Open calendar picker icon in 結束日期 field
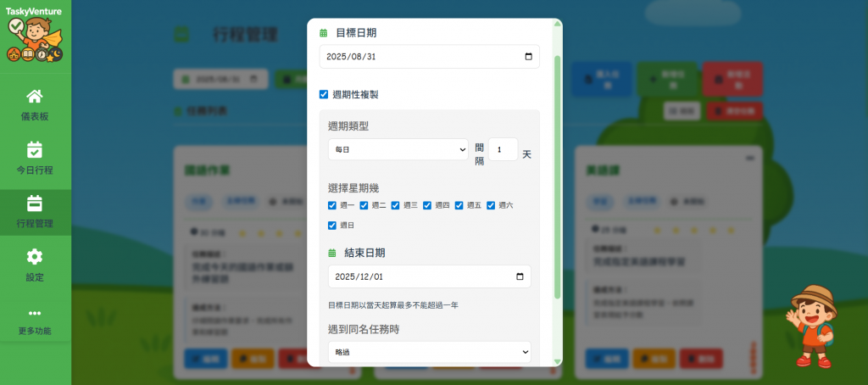The image size is (868, 385). coord(520,276)
